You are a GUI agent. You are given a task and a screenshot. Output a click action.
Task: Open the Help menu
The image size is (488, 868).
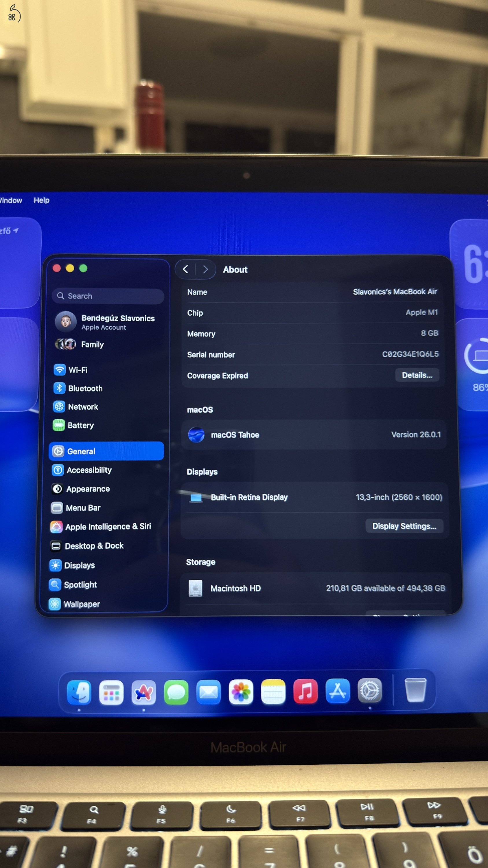(41, 201)
